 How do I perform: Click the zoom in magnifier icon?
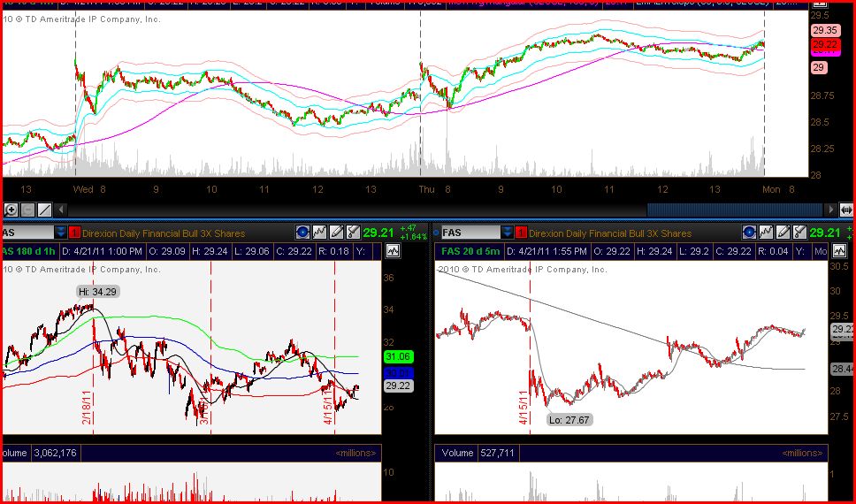11,210
